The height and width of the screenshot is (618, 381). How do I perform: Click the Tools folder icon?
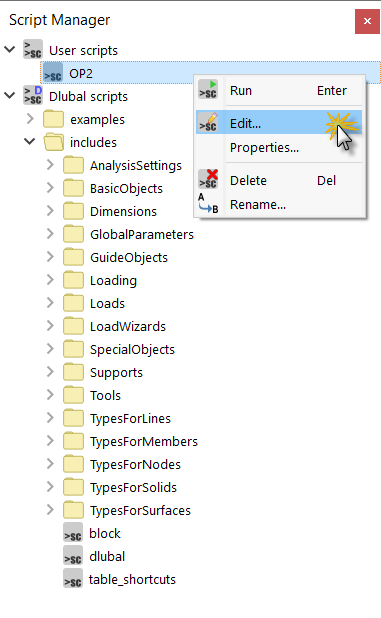point(73,395)
